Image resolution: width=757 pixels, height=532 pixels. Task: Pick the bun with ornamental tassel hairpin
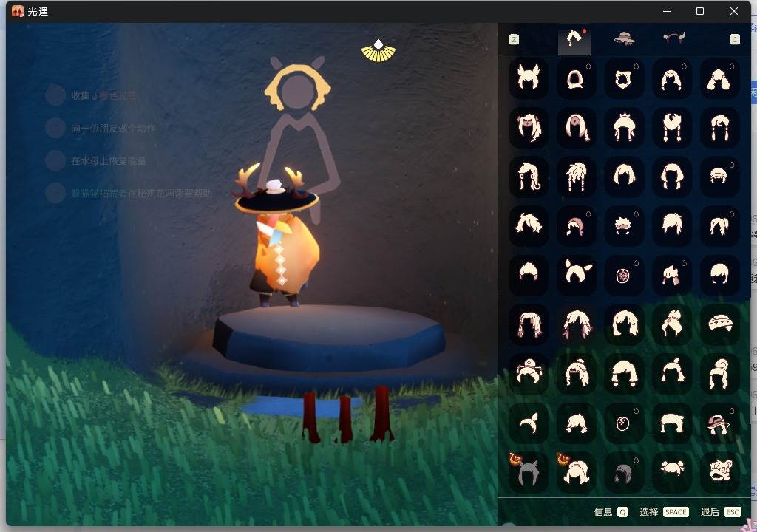pos(528,373)
